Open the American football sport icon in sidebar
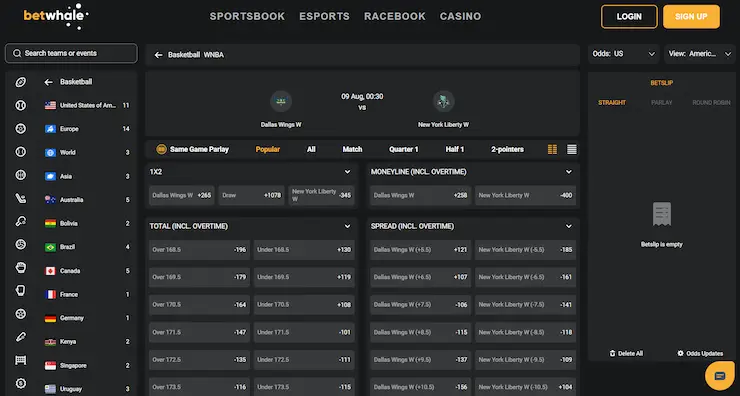Screen dimensions: 740x396 coord(20,82)
